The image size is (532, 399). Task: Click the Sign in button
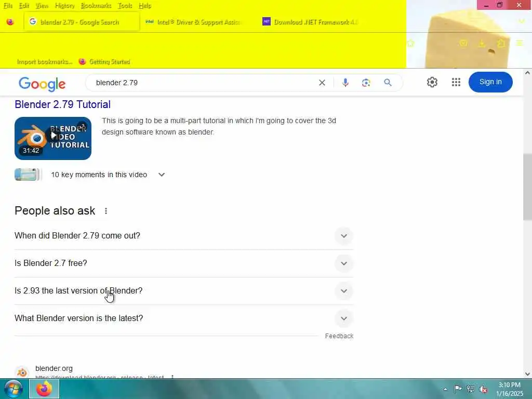[x=490, y=82]
